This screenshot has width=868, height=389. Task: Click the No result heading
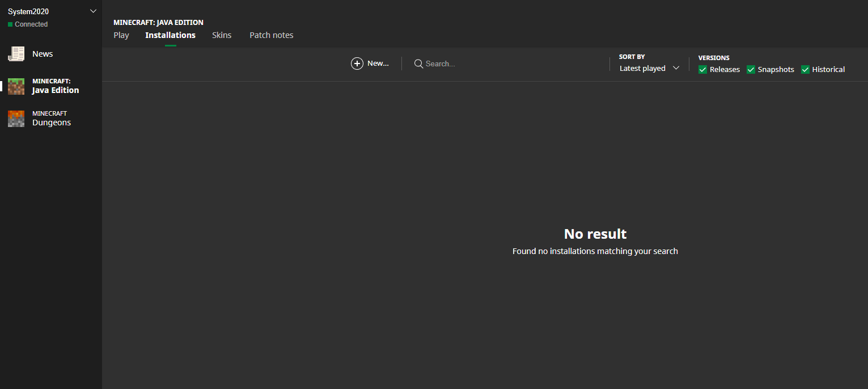(x=595, y=234)
